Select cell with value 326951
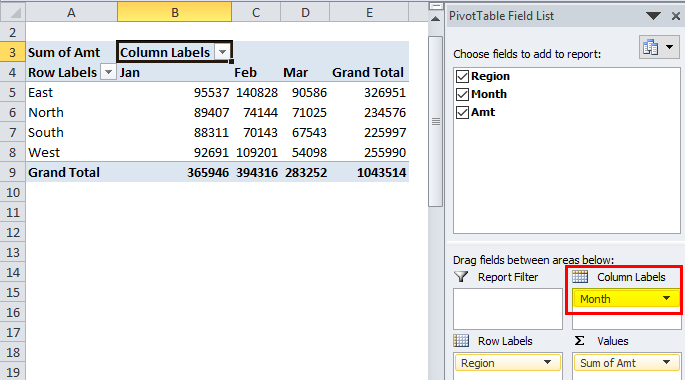The width and height of the screenshot is (685, 380). [369, 93]
